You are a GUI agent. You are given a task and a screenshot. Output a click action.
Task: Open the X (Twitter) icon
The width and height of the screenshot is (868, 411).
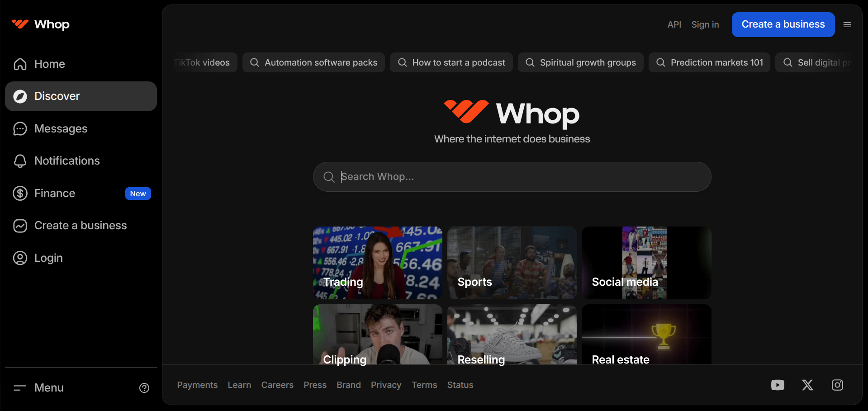click(807, 385)
